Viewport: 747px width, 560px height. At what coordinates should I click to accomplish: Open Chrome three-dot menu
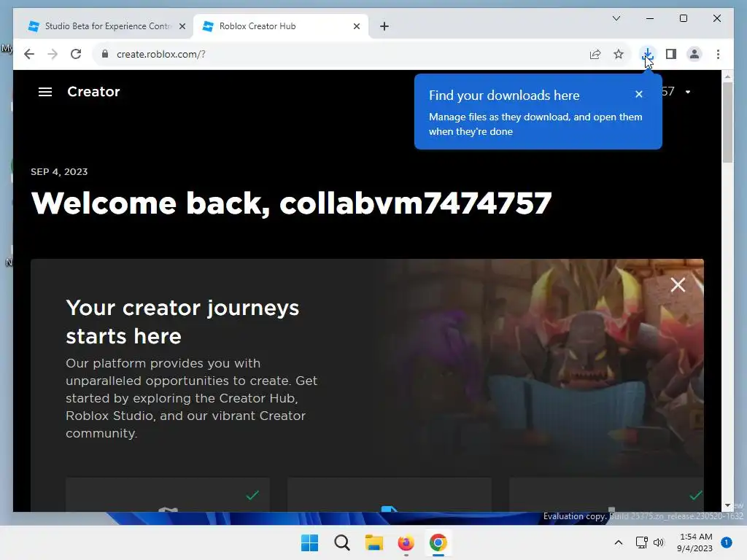(718, 54)
